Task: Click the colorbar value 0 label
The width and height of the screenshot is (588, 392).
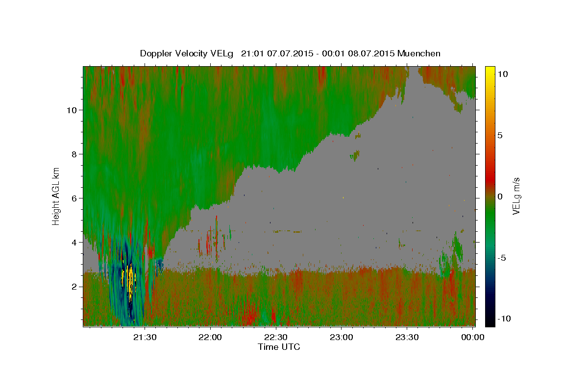Action: 500,196
